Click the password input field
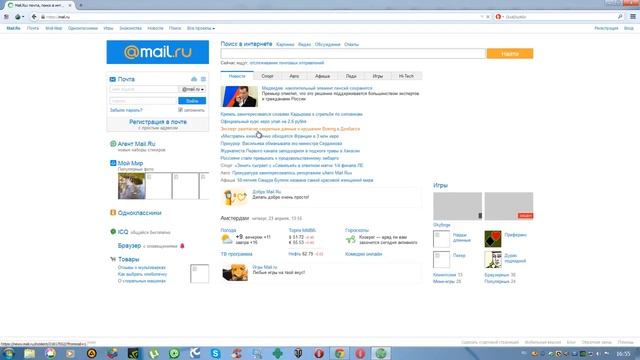640x360 pixels. coord(143,101)
